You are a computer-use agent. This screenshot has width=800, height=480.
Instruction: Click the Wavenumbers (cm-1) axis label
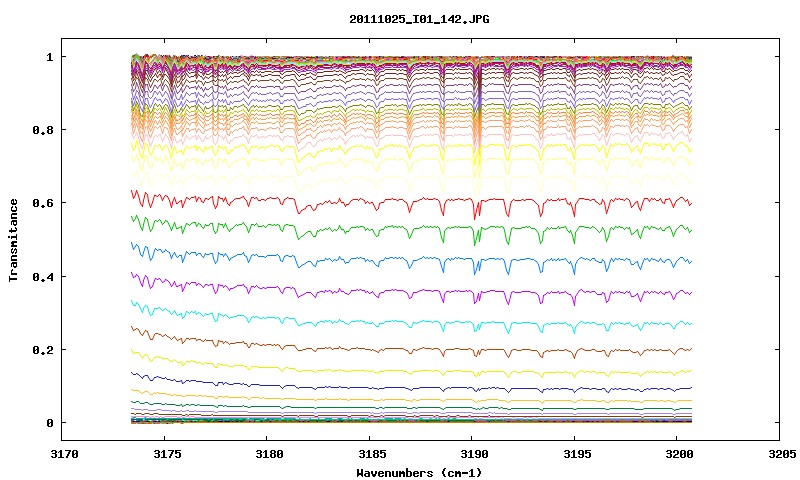pos(419,473)
